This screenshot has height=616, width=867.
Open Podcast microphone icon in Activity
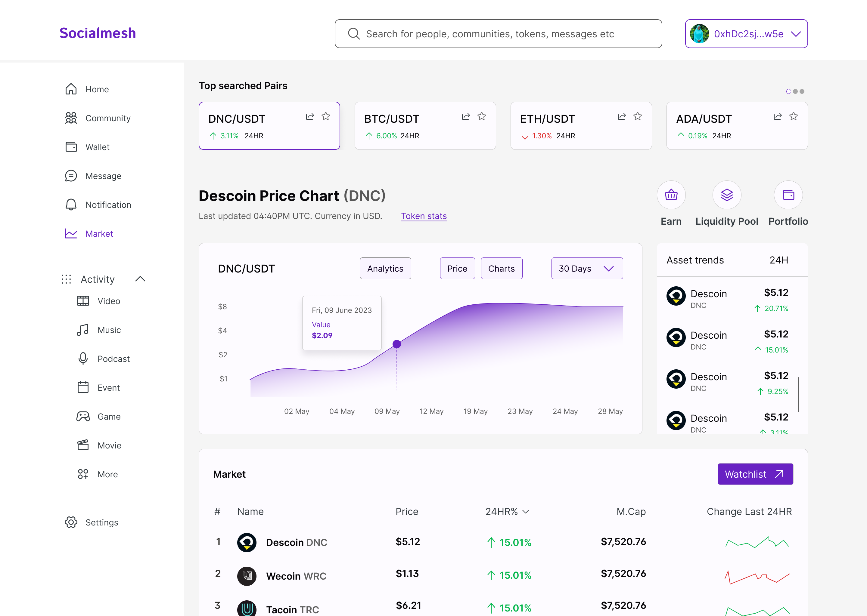point(83,359)
